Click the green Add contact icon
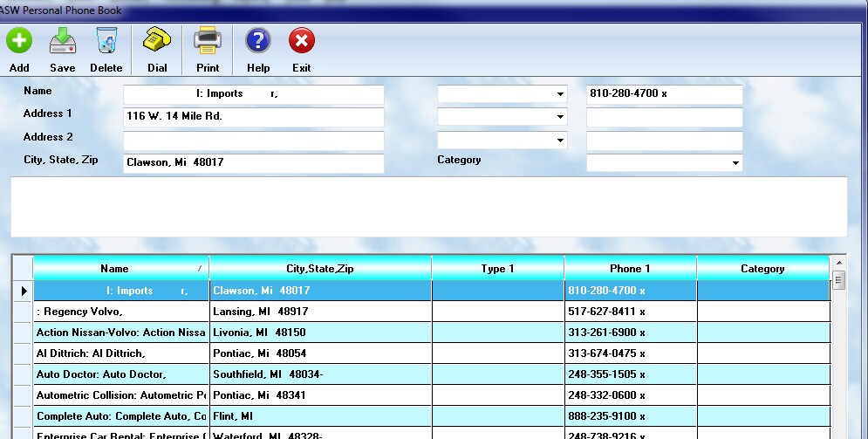The width and height of the screenshot is (868, 439). click(x=19, y=42)
